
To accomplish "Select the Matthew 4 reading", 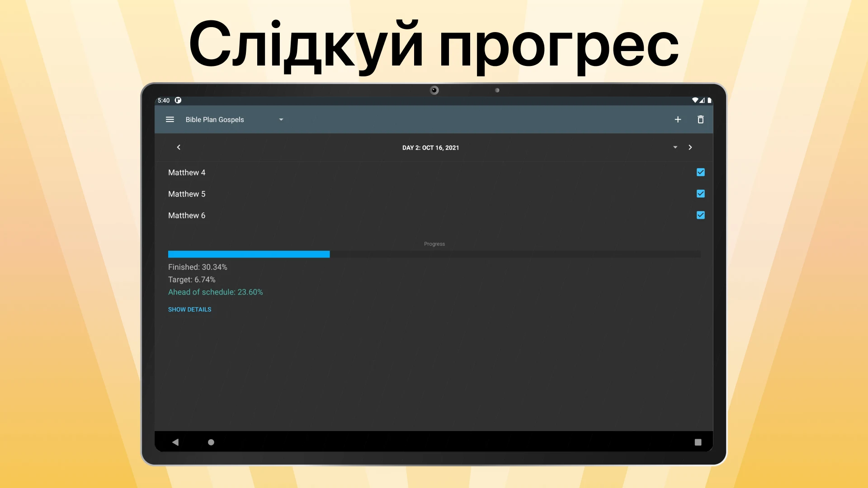I will [187, 173].
